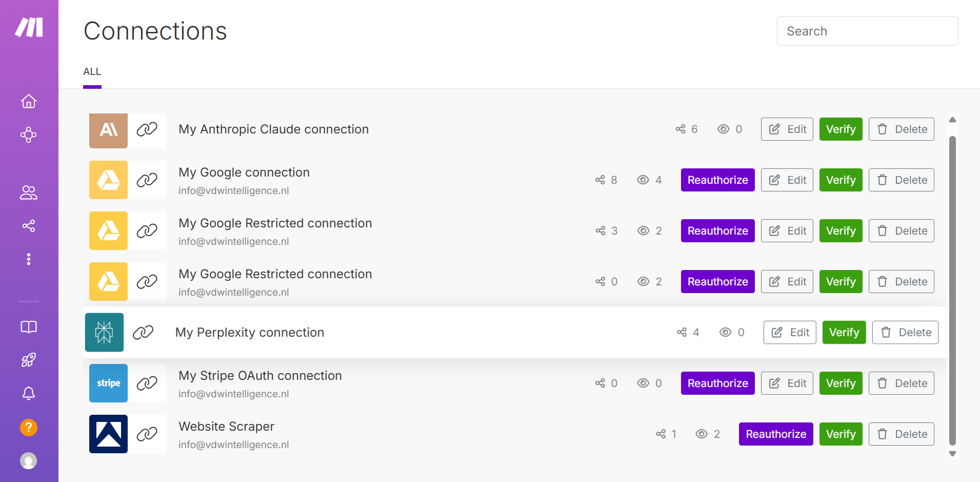This screenshot has width=980, height=482.
Task: Verify the My Anthropic Claude connection
Action: click(x=841, y=129)
